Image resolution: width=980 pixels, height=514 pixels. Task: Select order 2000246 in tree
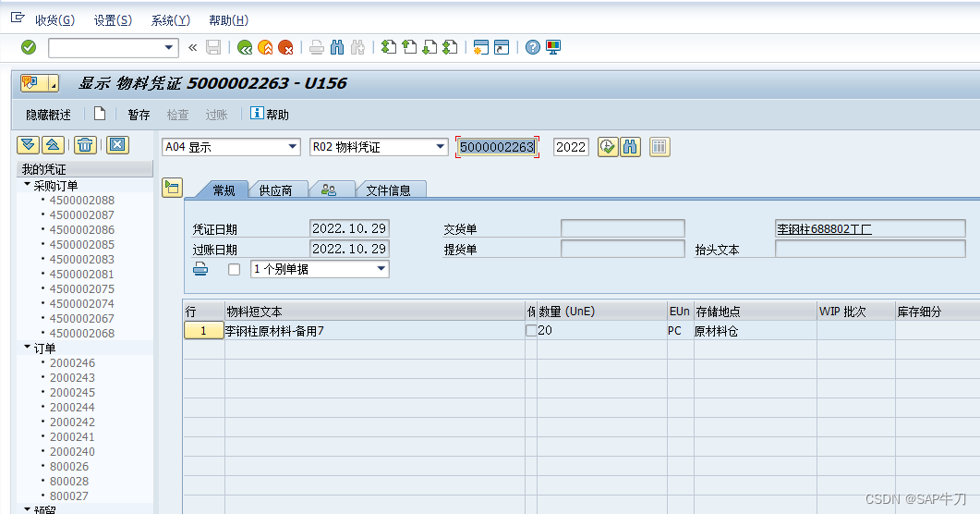pyautogui.click(x=72, y=362)
